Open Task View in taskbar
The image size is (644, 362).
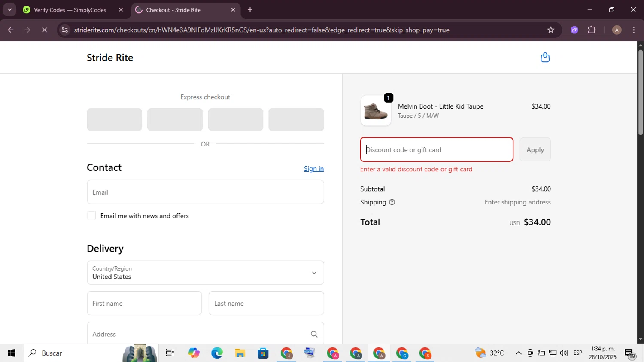click(x=170, y=353)
